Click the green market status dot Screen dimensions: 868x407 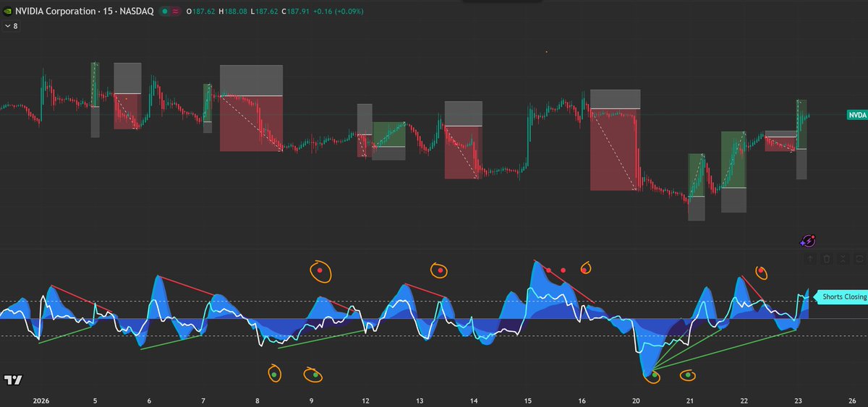coord(166,12)
